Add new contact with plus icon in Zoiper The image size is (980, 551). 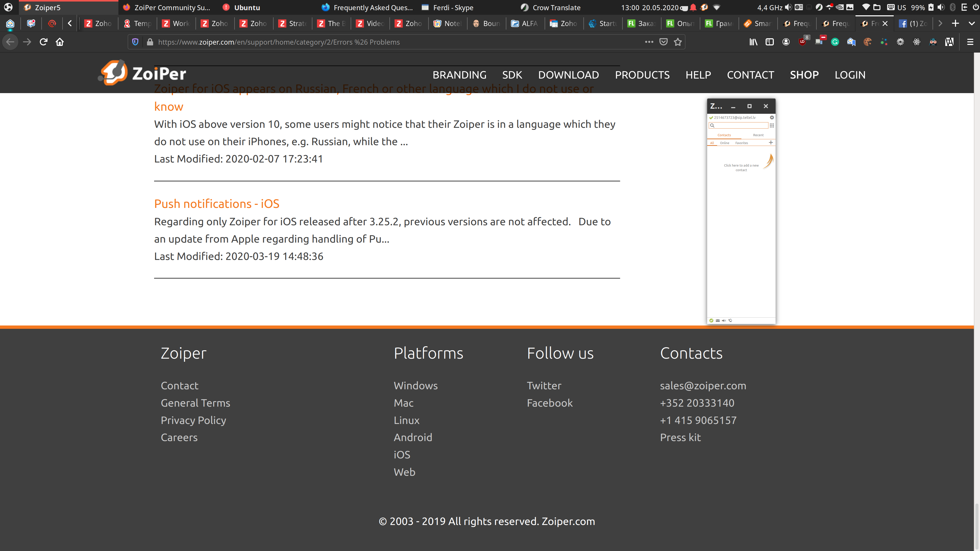[771, 143]
